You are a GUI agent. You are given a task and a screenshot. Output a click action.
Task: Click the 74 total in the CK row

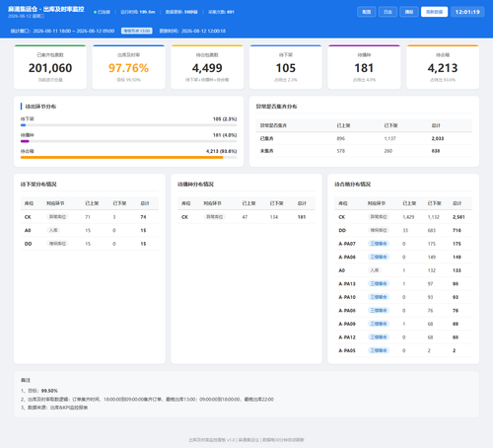tap(143, 217)
